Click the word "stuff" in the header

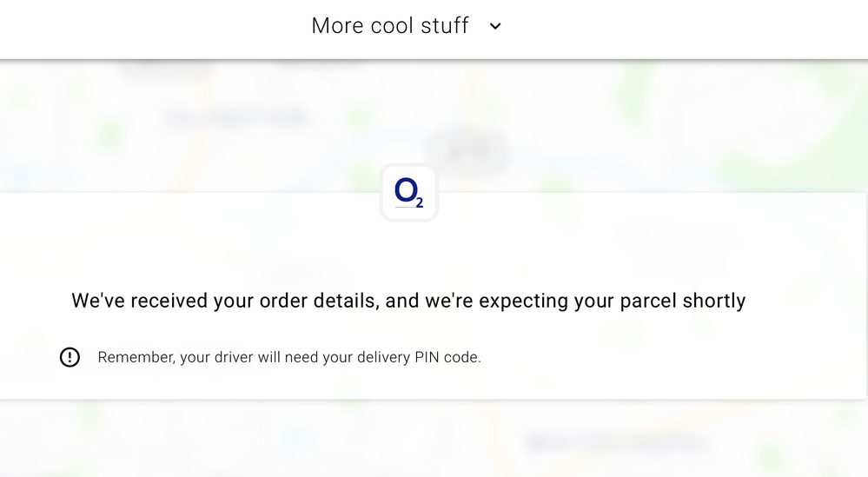pyautogui.click(x=444, y=26)
